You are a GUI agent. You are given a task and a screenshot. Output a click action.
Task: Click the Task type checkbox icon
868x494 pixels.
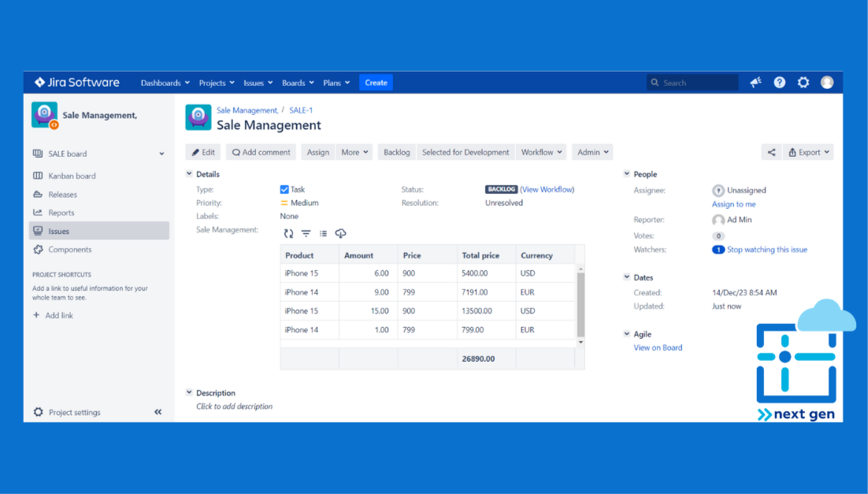pyautogui.click(x=284, y=189)
